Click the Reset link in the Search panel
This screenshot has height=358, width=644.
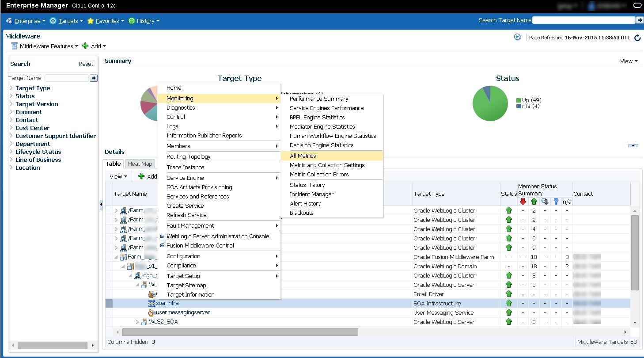(86, 64)
